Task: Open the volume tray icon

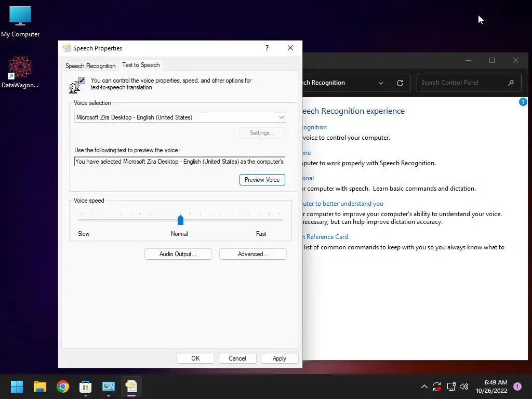Action: tap(464, 387)
